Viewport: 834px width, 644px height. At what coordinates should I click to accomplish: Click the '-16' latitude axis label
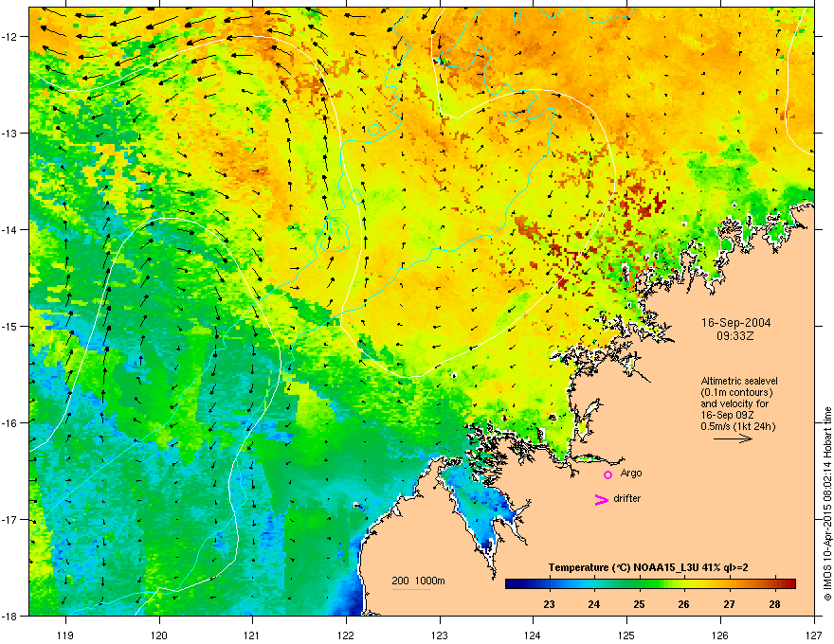(x=9, y=423)
